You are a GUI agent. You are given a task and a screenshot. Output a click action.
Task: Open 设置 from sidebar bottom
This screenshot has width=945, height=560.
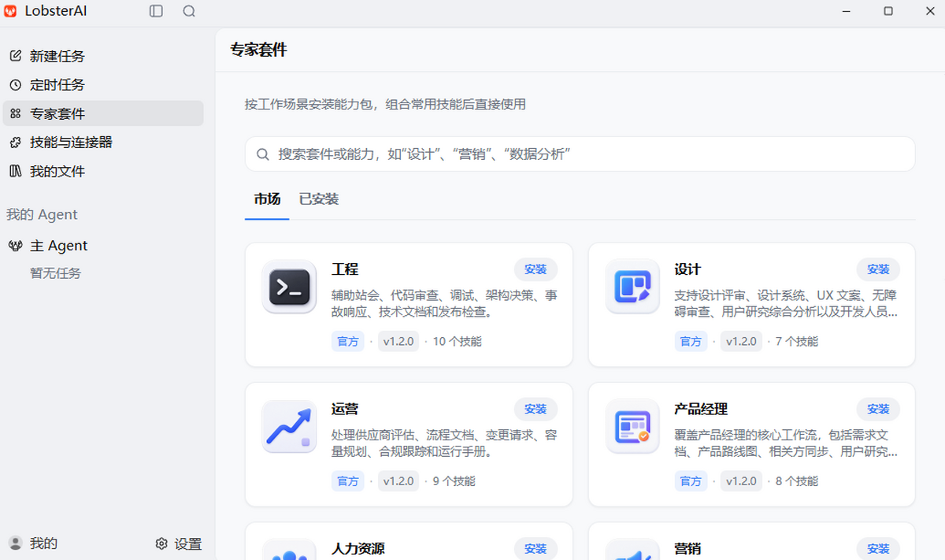pyautogui.click(x=179, y=543)
